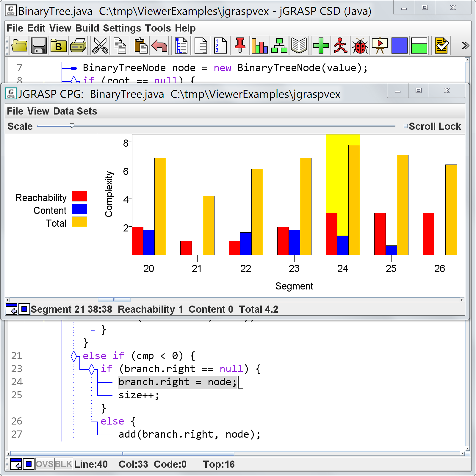Open the Complexity Profile Graph bar-chart icon
This screenshot has width=476, height=476.
point(260,46)
